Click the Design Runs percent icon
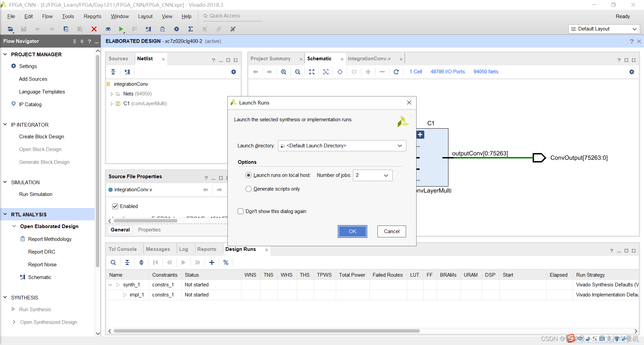Screen dimensions: 644x345 pos(226,263)
